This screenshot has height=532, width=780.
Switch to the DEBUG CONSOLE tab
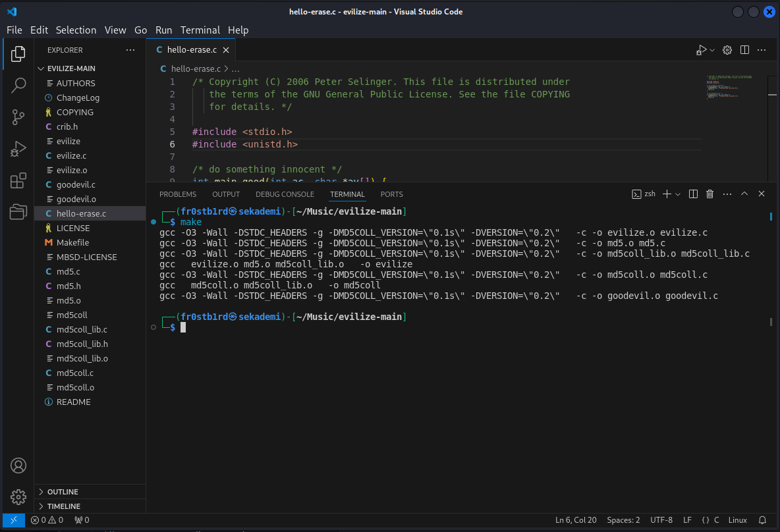click(x=285, y=194)
